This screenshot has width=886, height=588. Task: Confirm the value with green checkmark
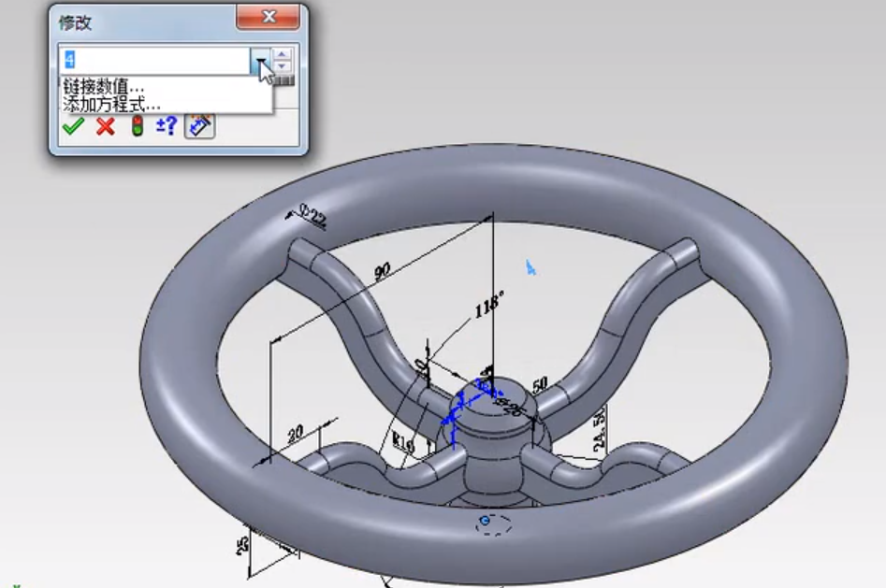pos(73,126)
